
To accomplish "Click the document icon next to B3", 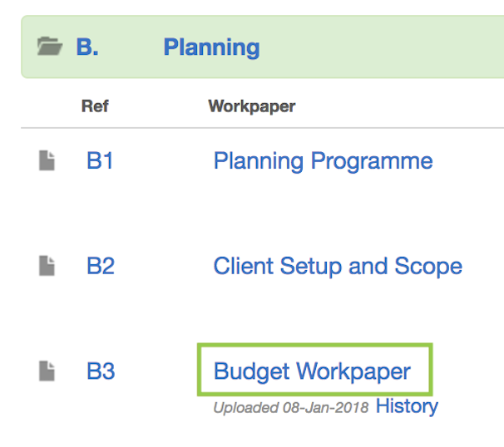I will click(x=47, y=371).
